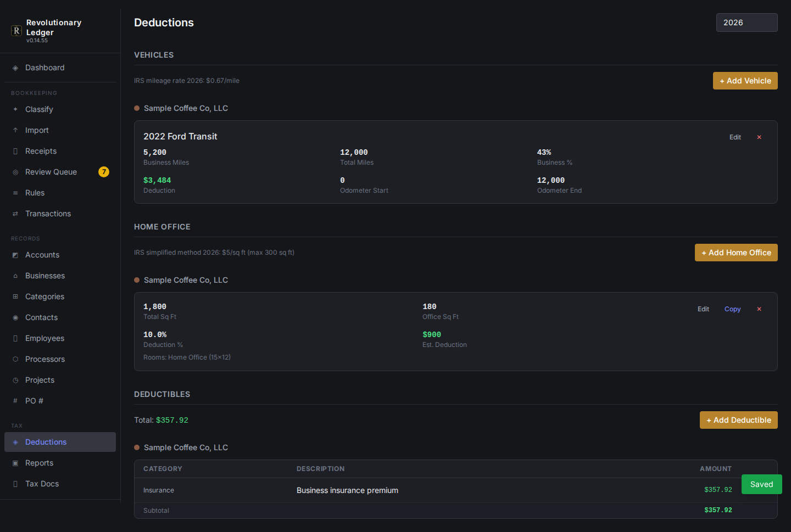The image size is (791, 532).
Task: Click the Businesses home icon
Action: click(x=15, y=276)
